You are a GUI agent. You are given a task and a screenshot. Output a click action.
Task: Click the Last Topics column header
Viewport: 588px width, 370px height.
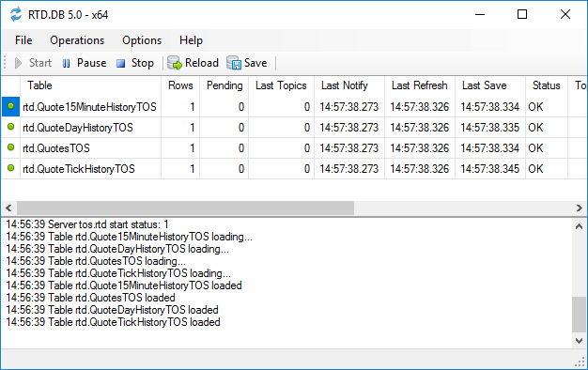pos(281,85)
